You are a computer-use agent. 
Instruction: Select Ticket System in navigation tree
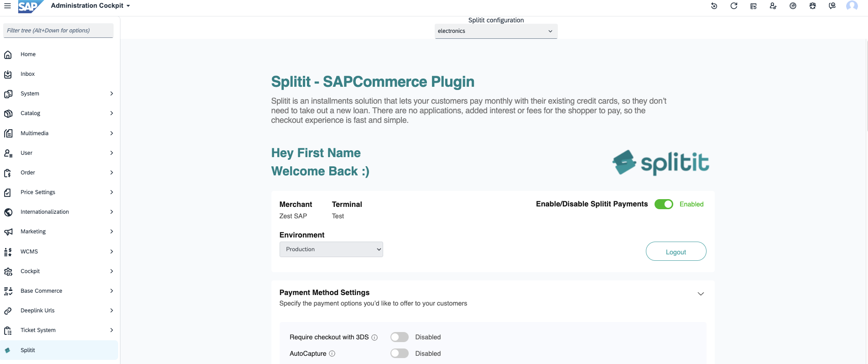pyautogui.click(x=38, y=330)
